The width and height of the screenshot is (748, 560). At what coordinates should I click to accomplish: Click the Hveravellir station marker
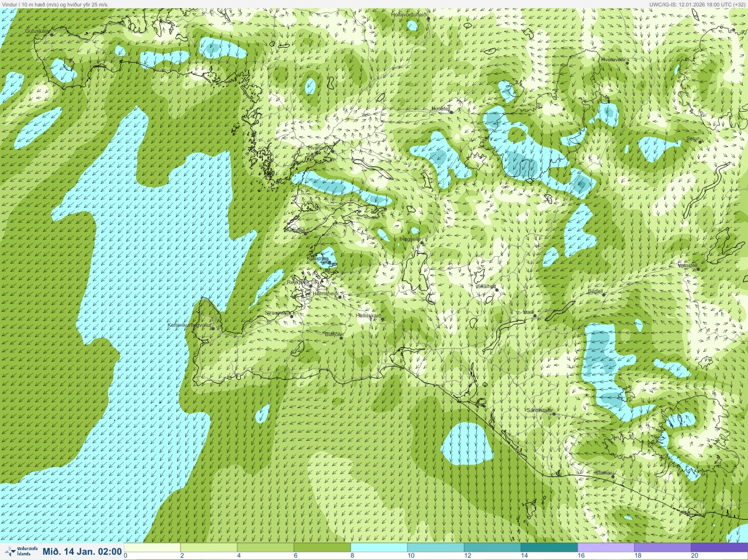(627, 63)
